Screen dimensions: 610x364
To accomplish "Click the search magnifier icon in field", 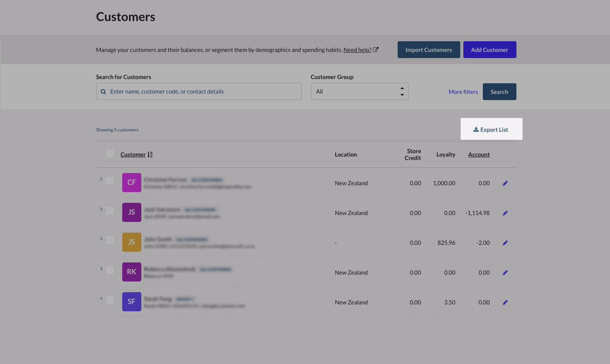I will (103, 92).
